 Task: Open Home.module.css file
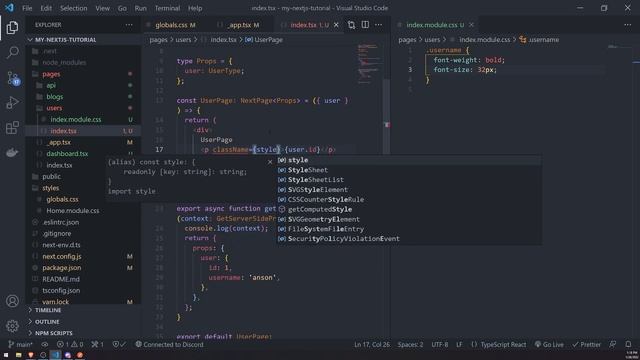[x=73, y=211]
